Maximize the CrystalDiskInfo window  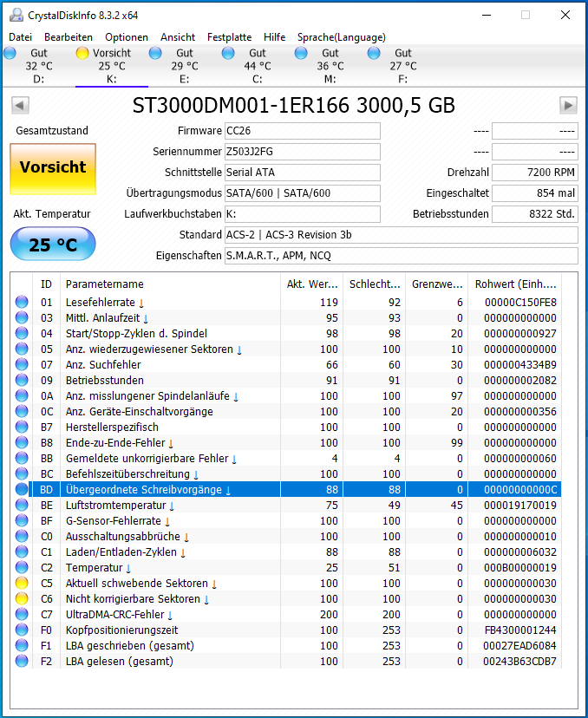tap(526, 15)
